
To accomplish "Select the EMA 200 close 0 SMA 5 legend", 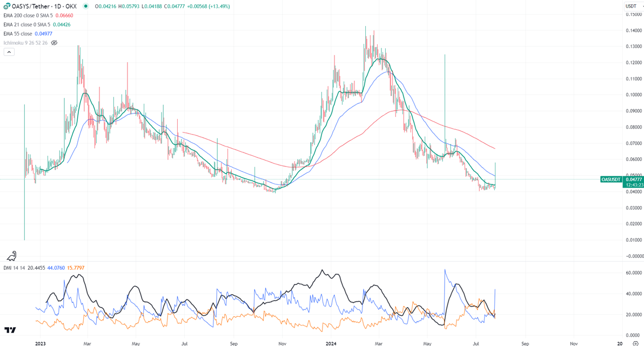I will 28,16.
